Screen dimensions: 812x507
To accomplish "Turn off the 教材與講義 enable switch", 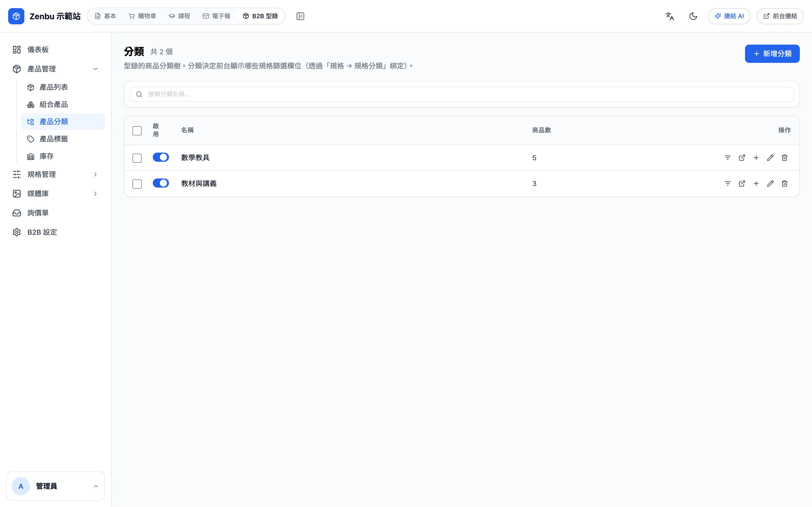I will click(161, 183).
